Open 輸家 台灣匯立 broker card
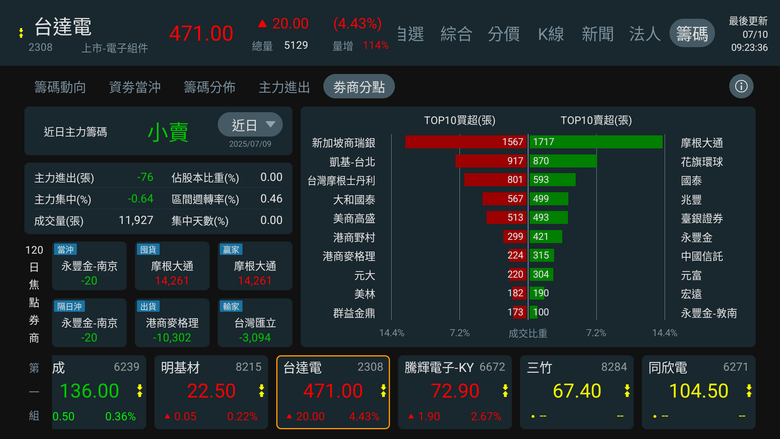780x439 pixels. click(x=255, y=323)
